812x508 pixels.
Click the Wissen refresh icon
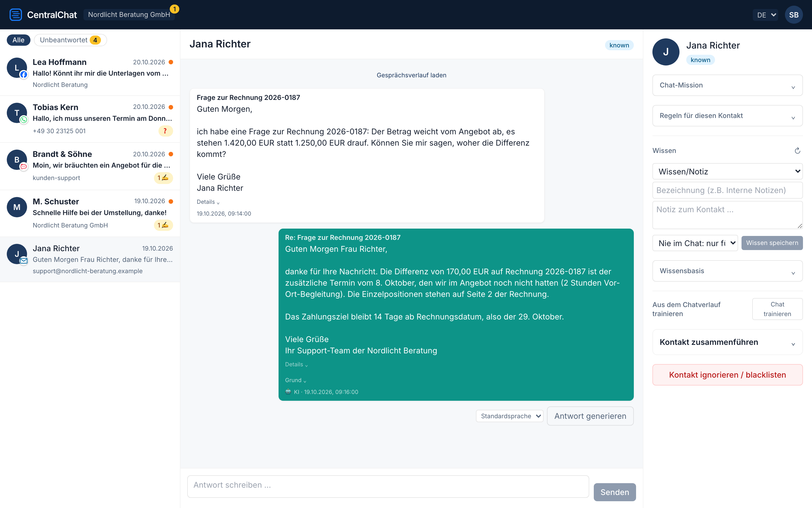click(797, 150)
